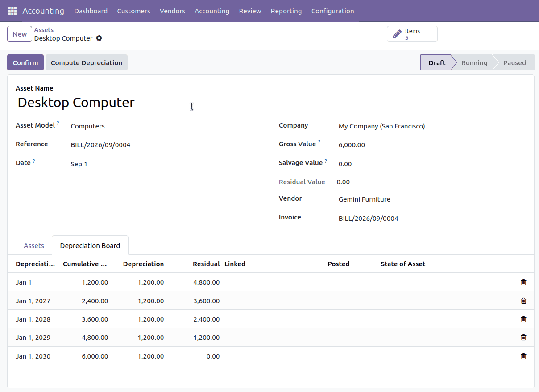Image resolution: width=539 pixels, height=392 pixels.
Task: Go back to Assets breadcrumb
Action: 44,30
